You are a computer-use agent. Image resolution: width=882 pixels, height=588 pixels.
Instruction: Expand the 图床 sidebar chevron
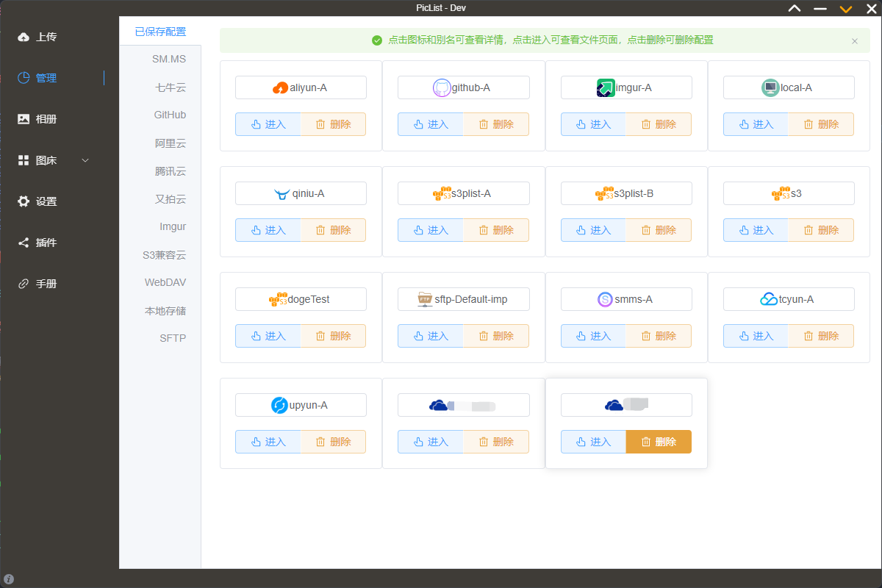pyautogui.click(x=85, y=159)
